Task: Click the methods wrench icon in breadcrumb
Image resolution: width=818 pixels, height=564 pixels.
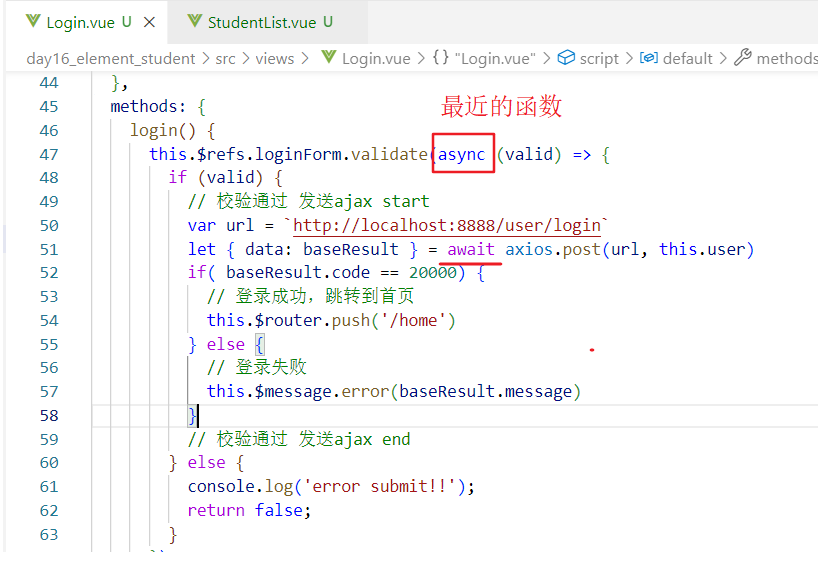Action: tap(742, 57)
